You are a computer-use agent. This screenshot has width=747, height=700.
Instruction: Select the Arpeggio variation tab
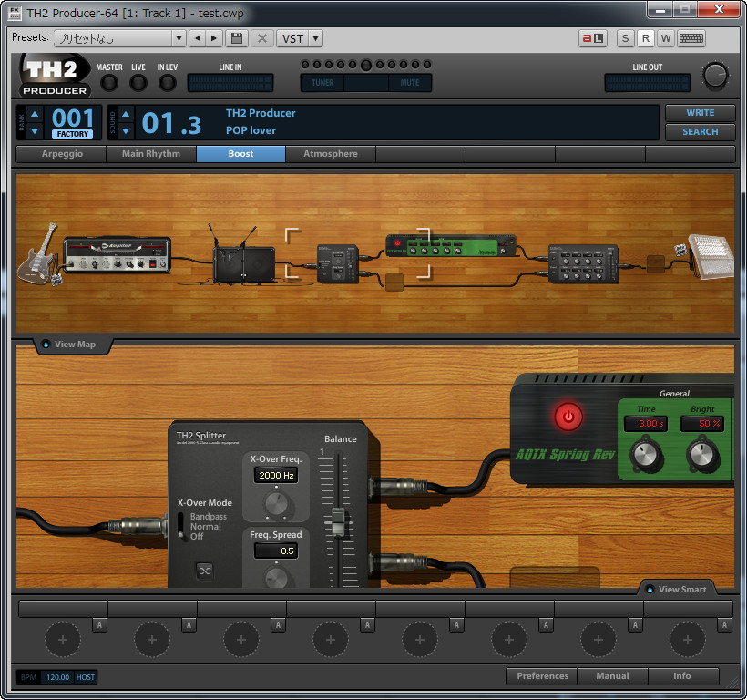point(61,154)
